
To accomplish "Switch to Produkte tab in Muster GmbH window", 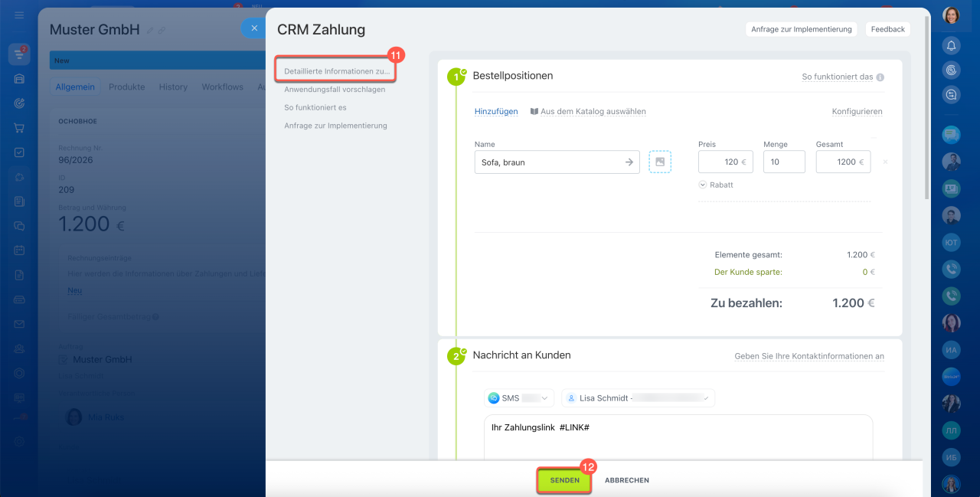I will tap(126, 87).
